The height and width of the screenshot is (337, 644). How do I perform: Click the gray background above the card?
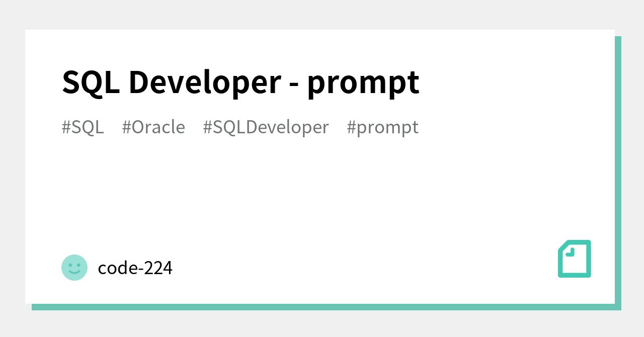(322, 14)
